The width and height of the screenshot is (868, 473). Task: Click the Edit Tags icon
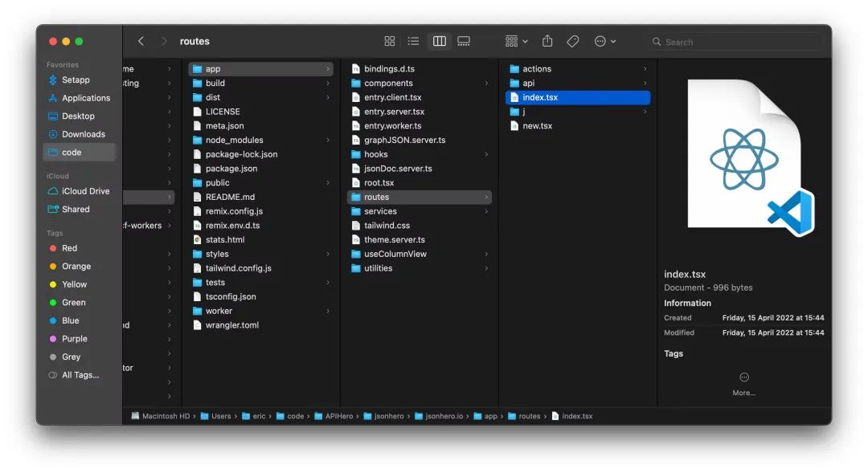(573, 41)
